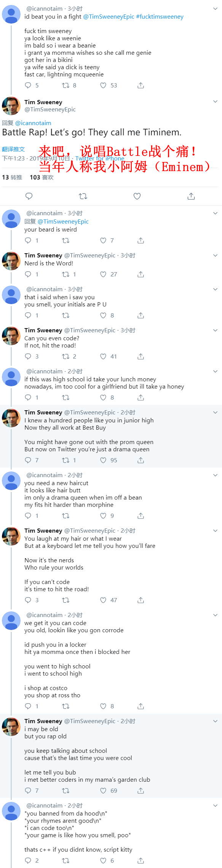Reply to the "script kitty" tweet

tap(28, 861)
